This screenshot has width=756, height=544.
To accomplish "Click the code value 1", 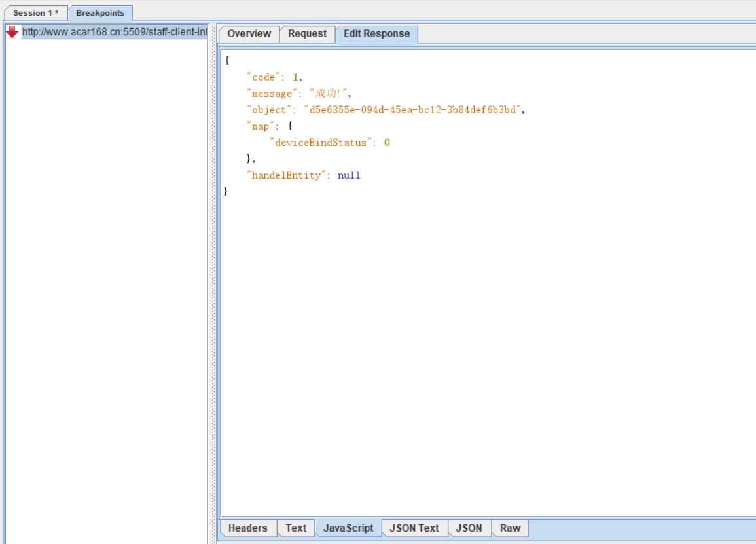I will click(295, 77).
